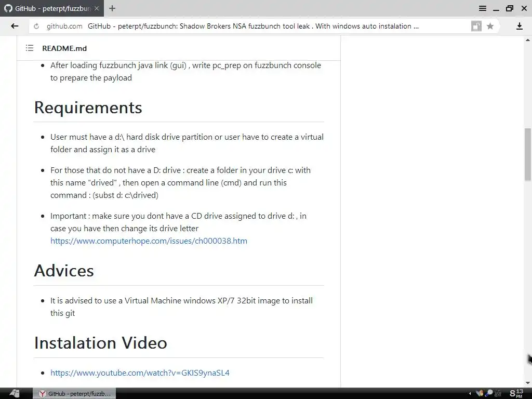
Task: Open the YouTube installation video link
Action: tap(140, 373)
